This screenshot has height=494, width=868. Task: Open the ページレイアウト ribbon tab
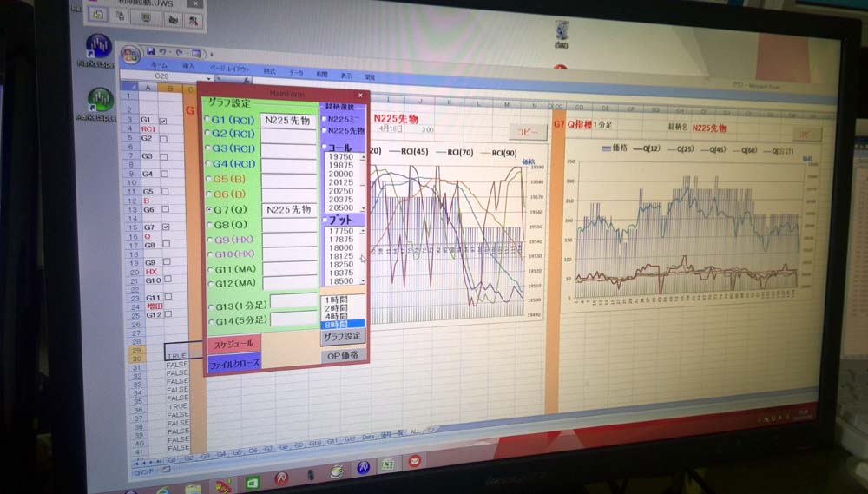[230, 69]
